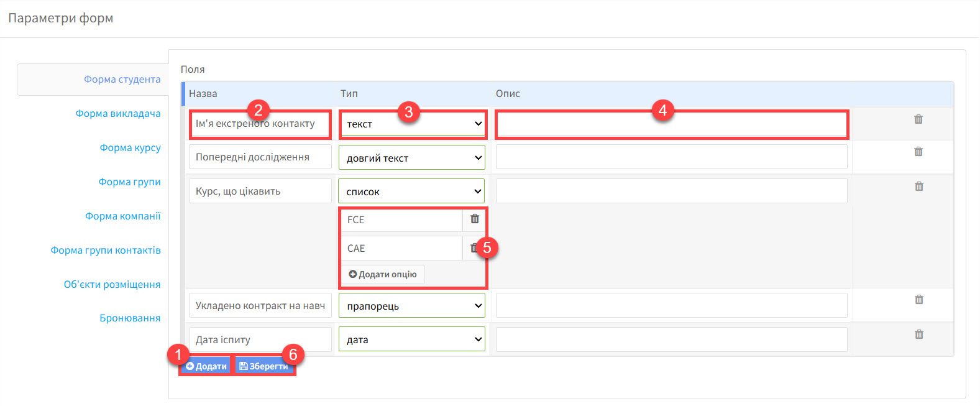Change the прапорець field type dropdown
980x406 pixels.
(x=412, y=306)
